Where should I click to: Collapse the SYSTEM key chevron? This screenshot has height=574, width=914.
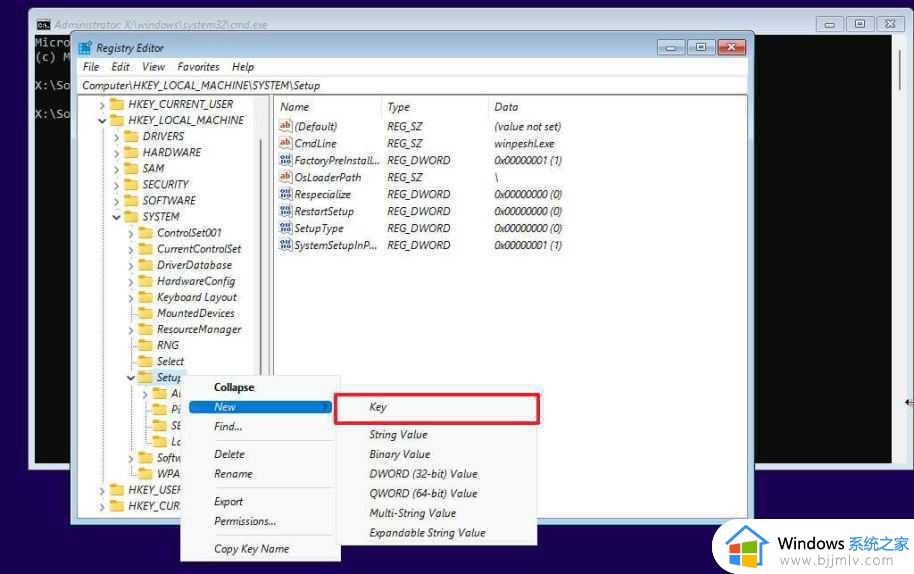pyautogui.click(x=116, y=217)
